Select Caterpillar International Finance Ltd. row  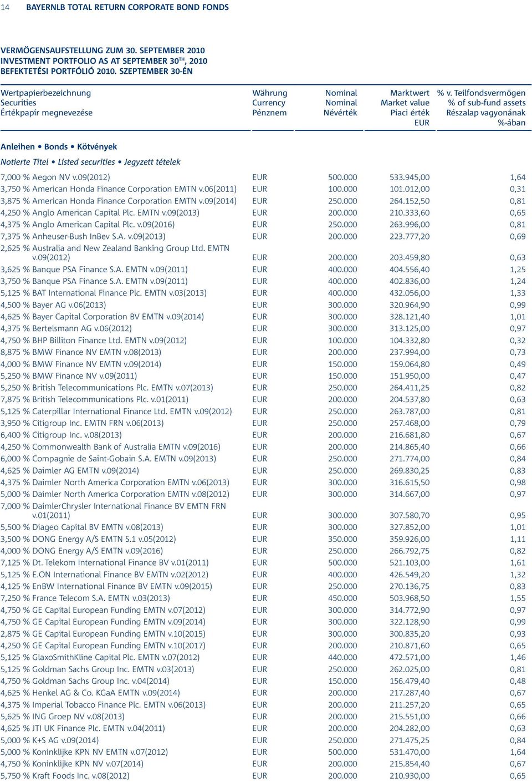point(263,412)
